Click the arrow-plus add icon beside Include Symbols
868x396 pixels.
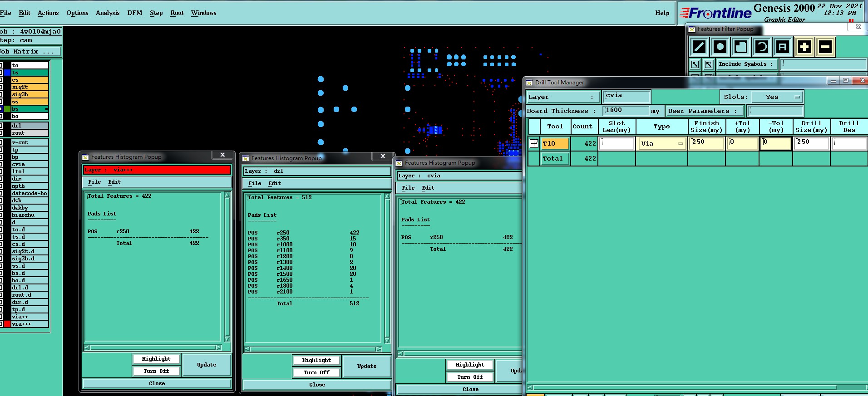(709, 64)
